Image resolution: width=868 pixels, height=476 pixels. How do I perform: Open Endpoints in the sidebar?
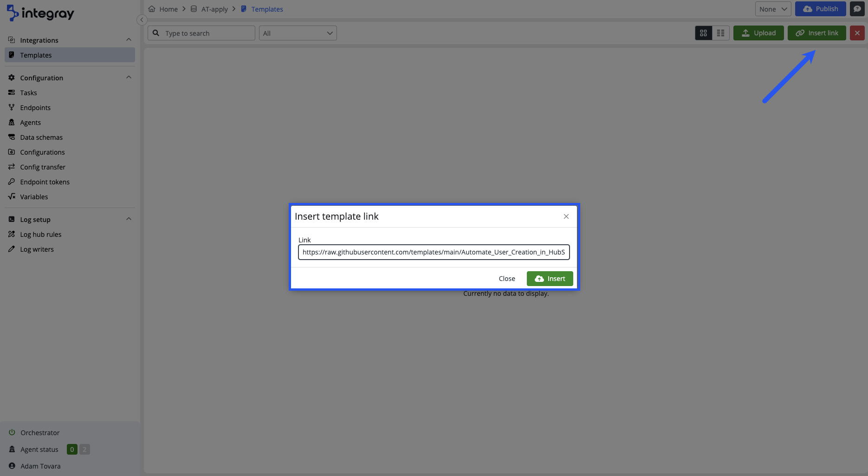[35, 108]
